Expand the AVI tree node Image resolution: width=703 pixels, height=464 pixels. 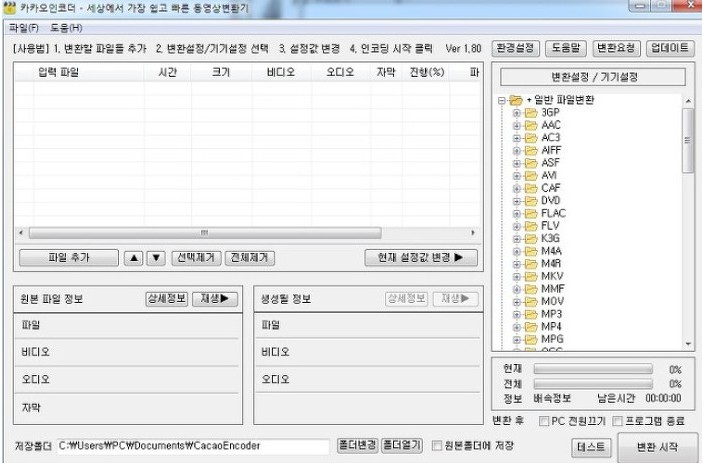[x=516, y=176]
